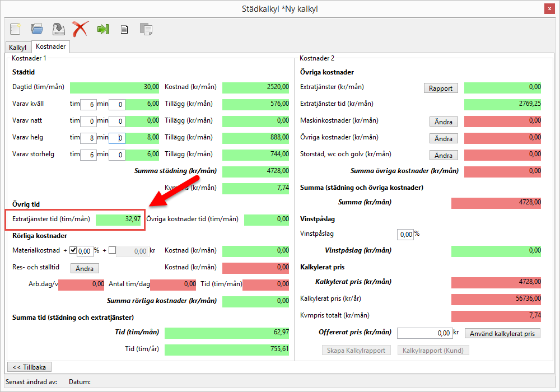
Task: Click the copy documents icon in toolbar
Action: click(146, 29)
